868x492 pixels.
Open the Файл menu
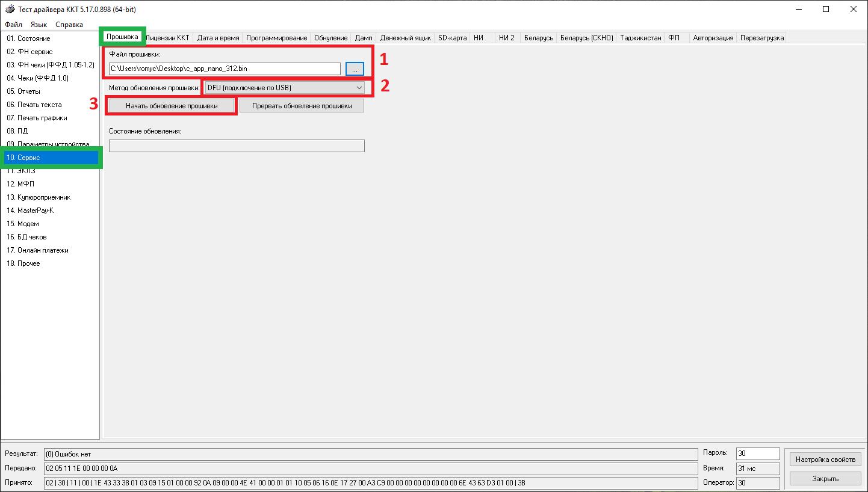coord(14,25)
